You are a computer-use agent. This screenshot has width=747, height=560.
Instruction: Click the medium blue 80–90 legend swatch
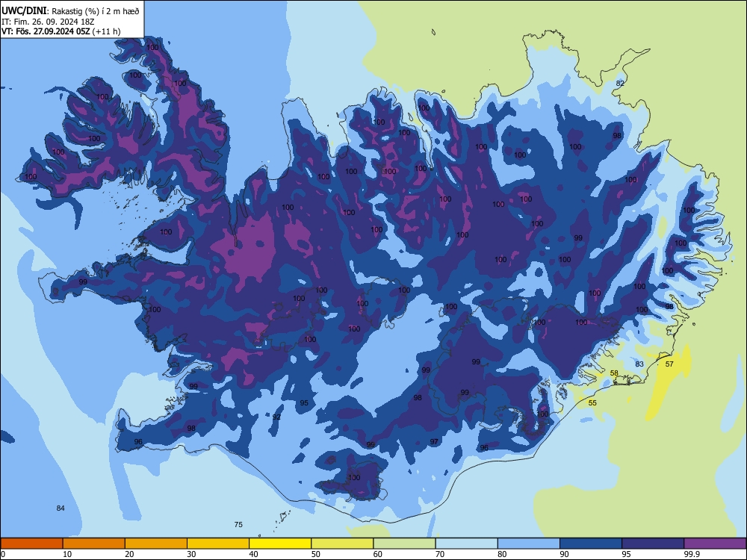coord(529,544)
